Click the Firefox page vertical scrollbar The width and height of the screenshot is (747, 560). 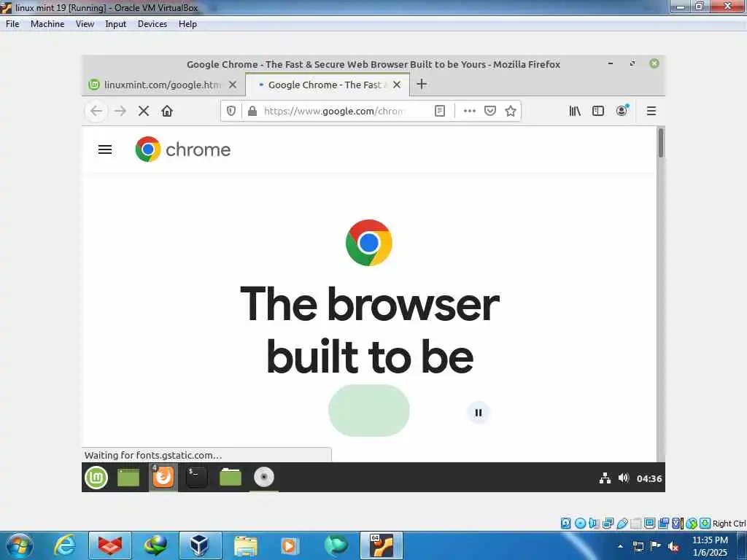pyautogui.click(x=661, y=143)
